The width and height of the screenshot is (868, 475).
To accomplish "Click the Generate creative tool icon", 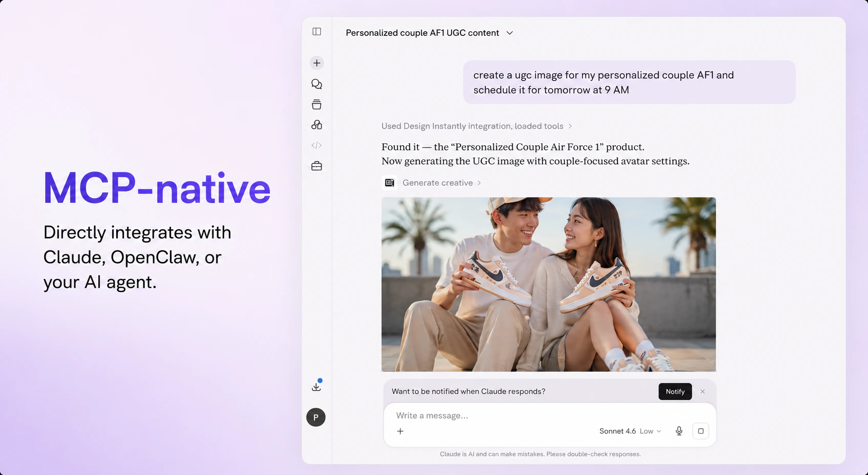I will (389, 183).
